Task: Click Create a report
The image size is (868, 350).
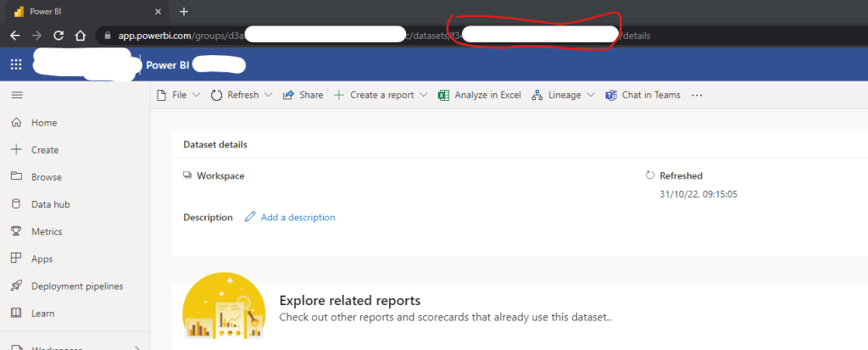Action: [374, 95]
